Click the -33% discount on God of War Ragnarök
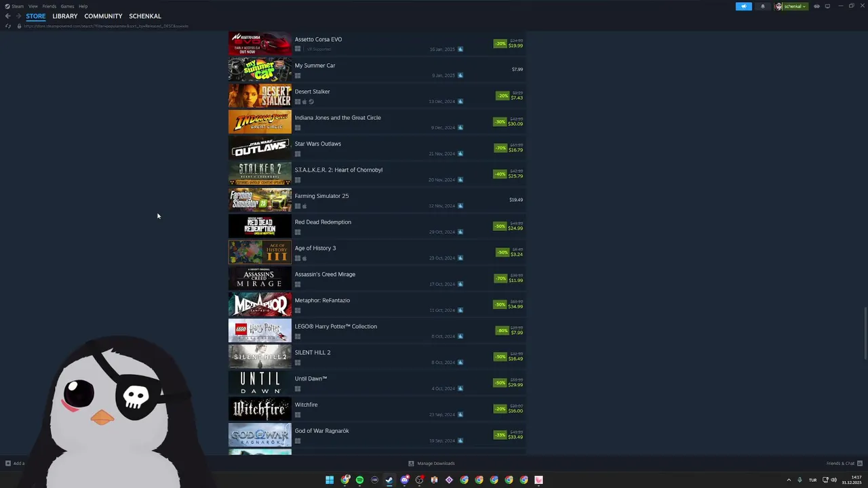The height and width of the screenshot is (488, 868). coord(500,435)
